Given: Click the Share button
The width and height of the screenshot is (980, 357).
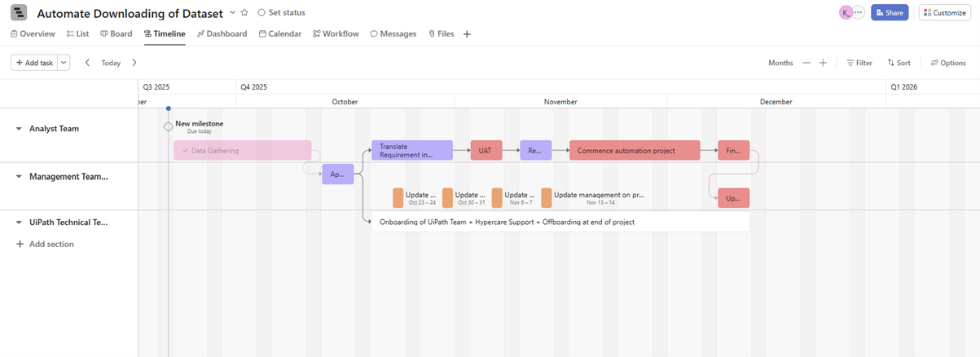Looking at the screenshot, I should click(889, 13).
